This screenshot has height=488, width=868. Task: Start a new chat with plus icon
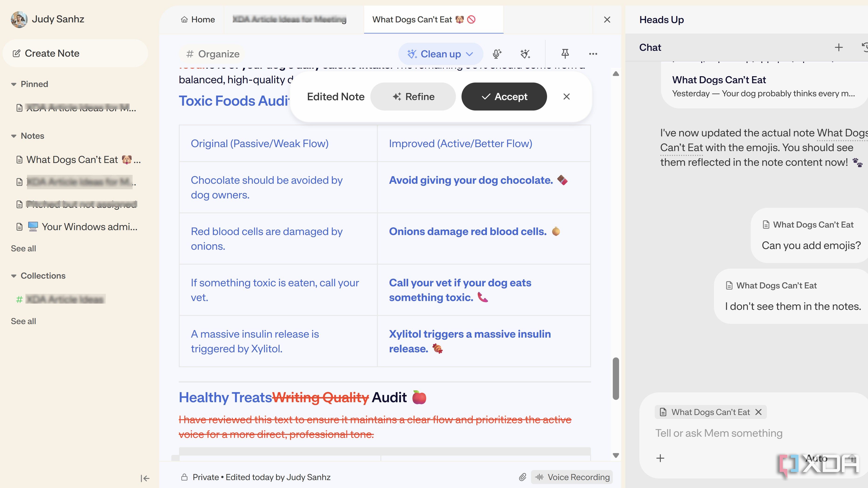pos(839,48)
